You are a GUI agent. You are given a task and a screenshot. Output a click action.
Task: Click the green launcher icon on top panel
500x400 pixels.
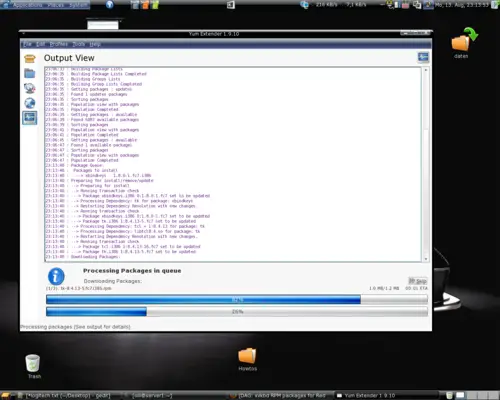pyautogui.click(x=155, y=5)
